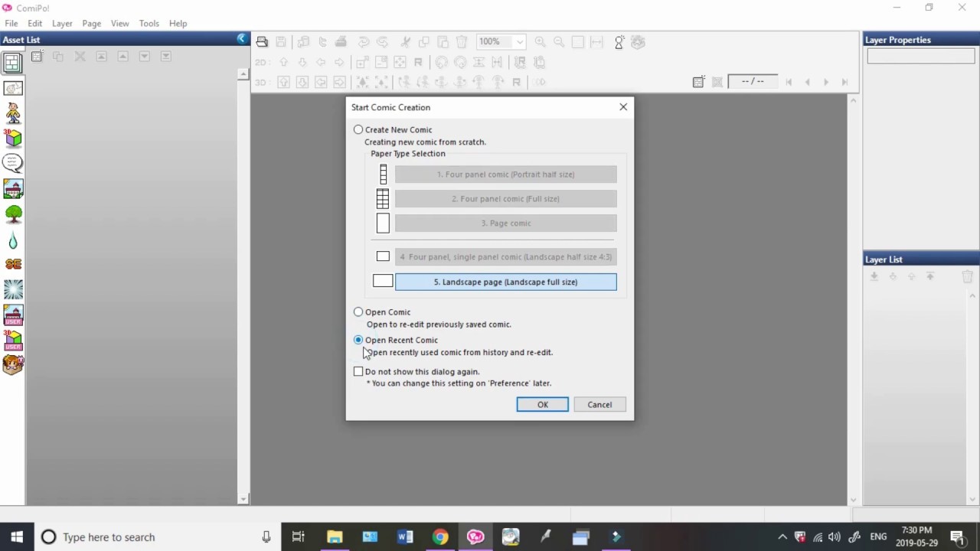Collapse the Asset List panel arrow
Screen dimensions: 980x551
coord(242,39)
